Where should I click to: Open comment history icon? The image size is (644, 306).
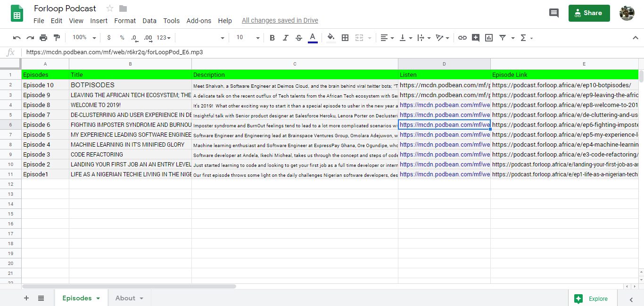point(554,13)
